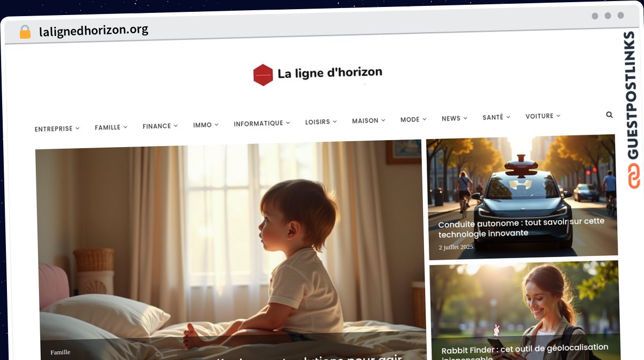
Task: Click the featured child bedroom article image
Action: pyautogui.click(x=230, y=250)
